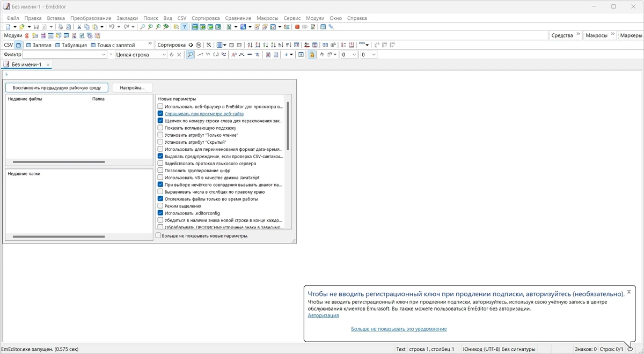Click the clear filter X icon
Image resolution: width=644 pixels, height=354 pixels.
[x=179, y=55]
